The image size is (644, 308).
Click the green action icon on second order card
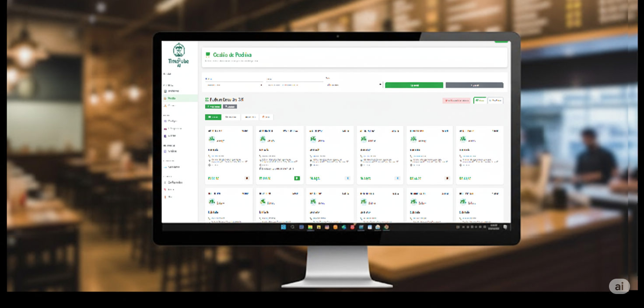297,178
